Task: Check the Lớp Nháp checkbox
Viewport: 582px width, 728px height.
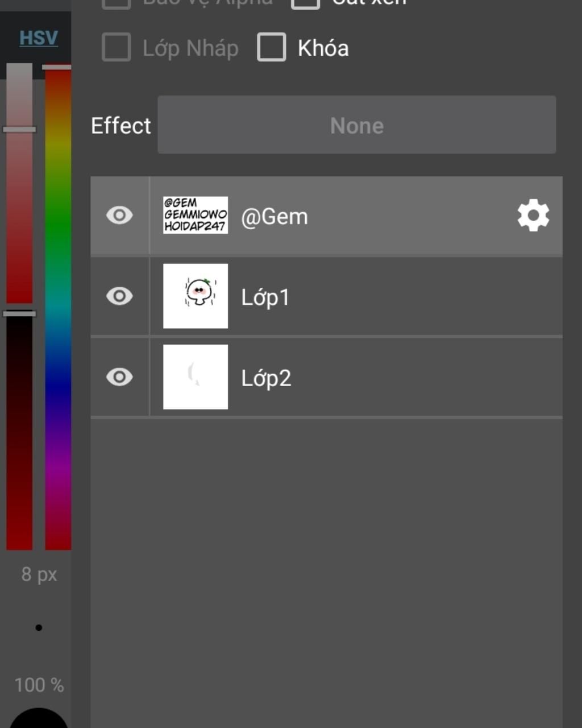Action: (117, 47)
